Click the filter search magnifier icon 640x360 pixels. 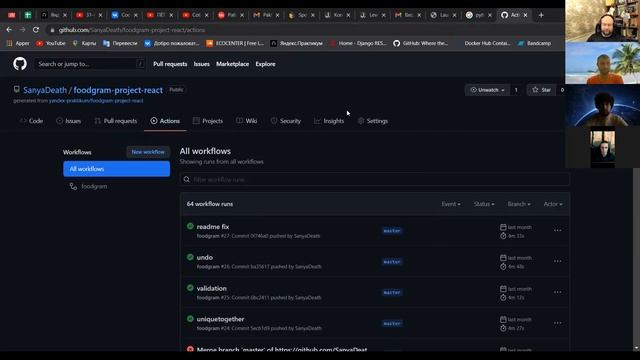point(187,179)
